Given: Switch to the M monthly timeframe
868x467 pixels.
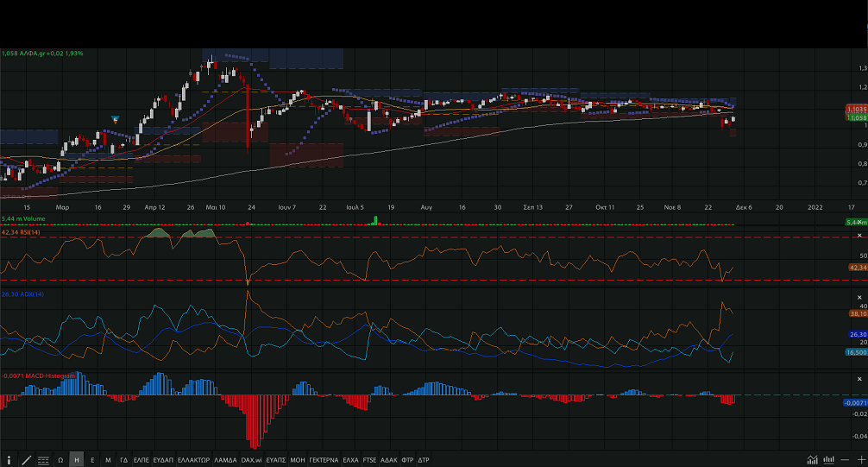Looking at the screenshot, I should pos(108,460).
